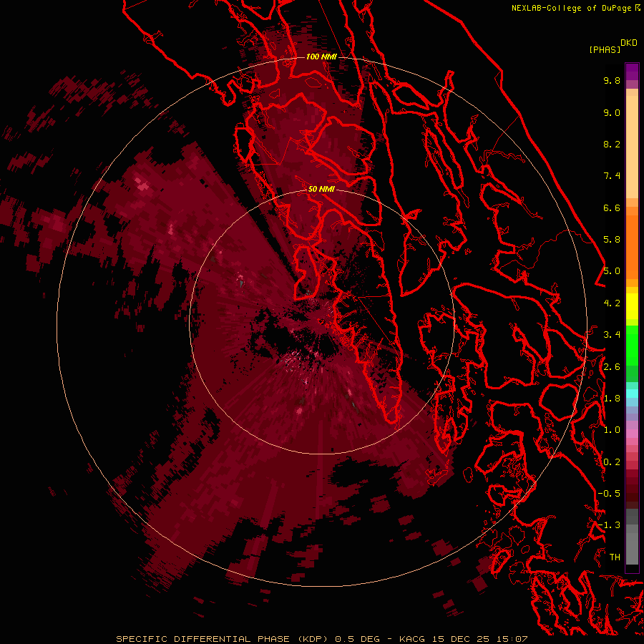The height and width of the screenshot is (644, 644).
Task: Click the 5.8 scale value
Action: click(612, 240)
